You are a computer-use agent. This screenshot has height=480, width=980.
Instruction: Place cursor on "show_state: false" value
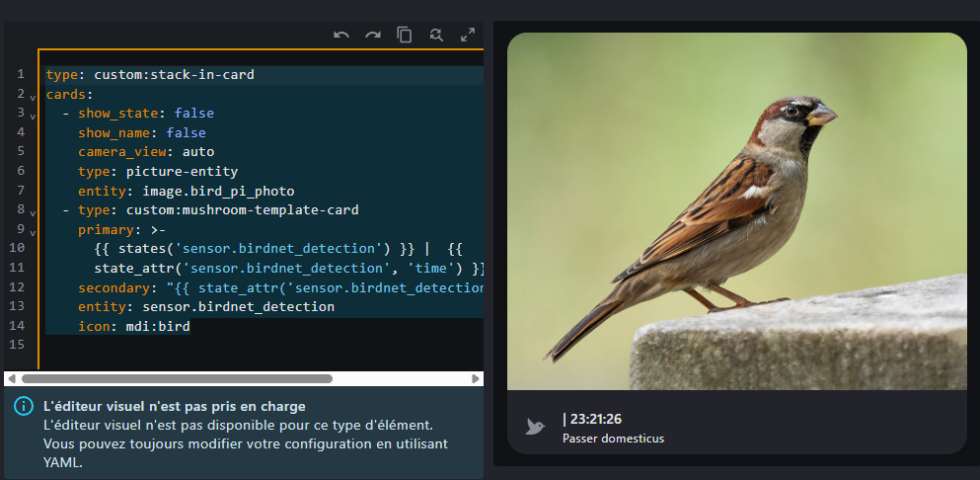coord(193,114)
